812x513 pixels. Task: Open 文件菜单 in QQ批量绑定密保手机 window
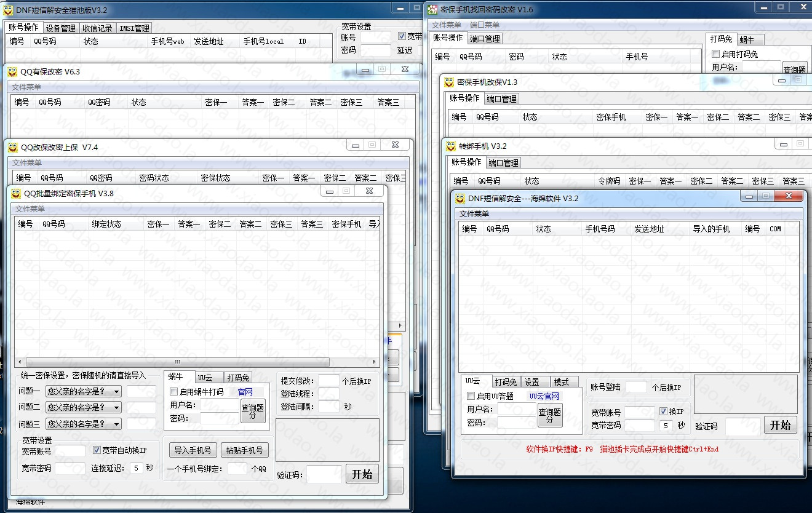pos(30,209)
